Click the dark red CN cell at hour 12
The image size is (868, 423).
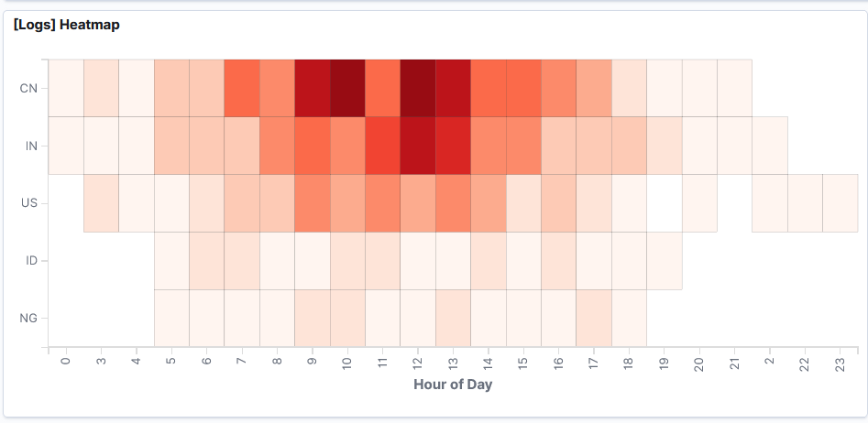tap(418, 88)
